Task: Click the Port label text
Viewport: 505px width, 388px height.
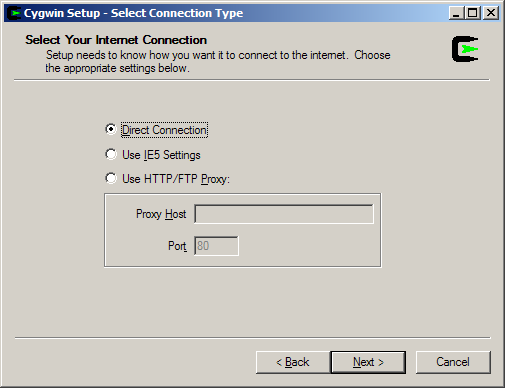Action: (177, 246)
